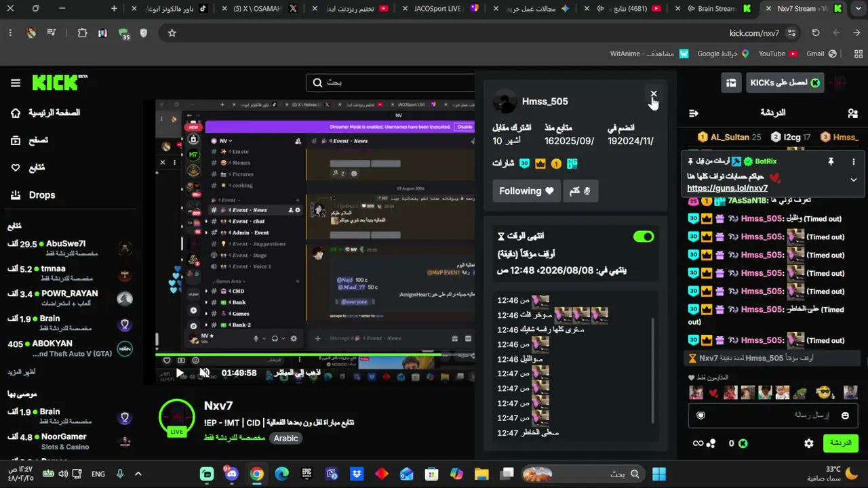The image size is (868, 488).
Task: Unpin the BotRix pinned message
Action: point(830,162)
